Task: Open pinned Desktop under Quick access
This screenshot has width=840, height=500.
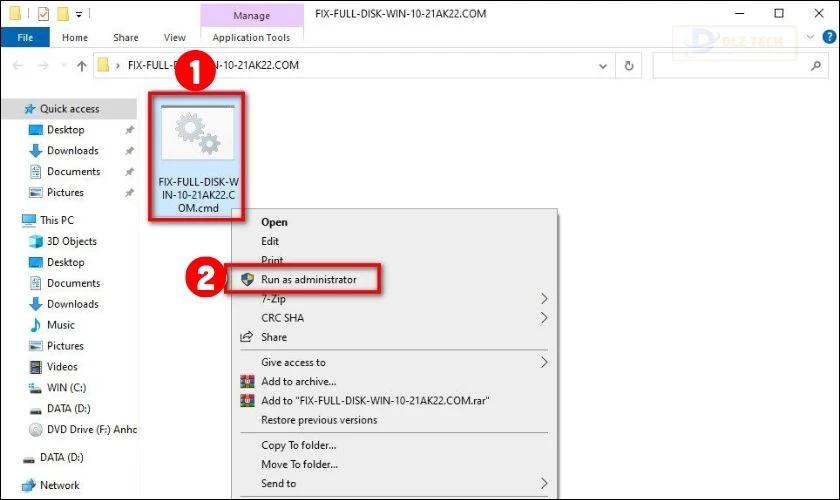Action: point(65,130)
